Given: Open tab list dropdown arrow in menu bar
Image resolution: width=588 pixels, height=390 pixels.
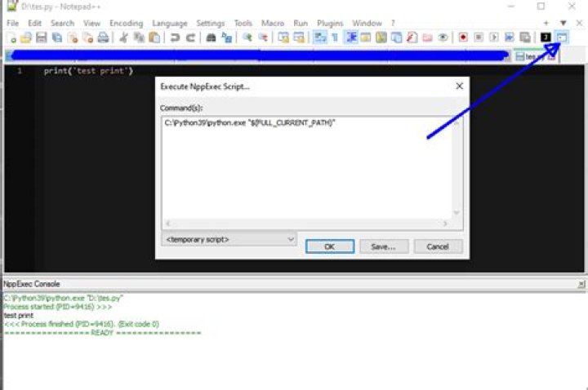Looking at the screenshot, I should coord(563,23).
